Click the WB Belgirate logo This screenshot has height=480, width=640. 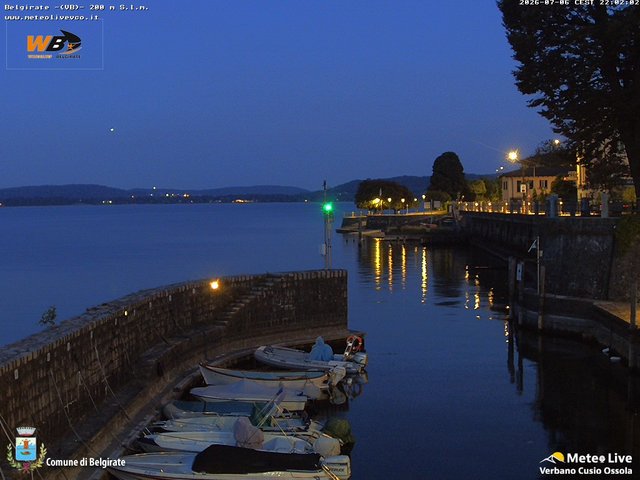[54, 44]
